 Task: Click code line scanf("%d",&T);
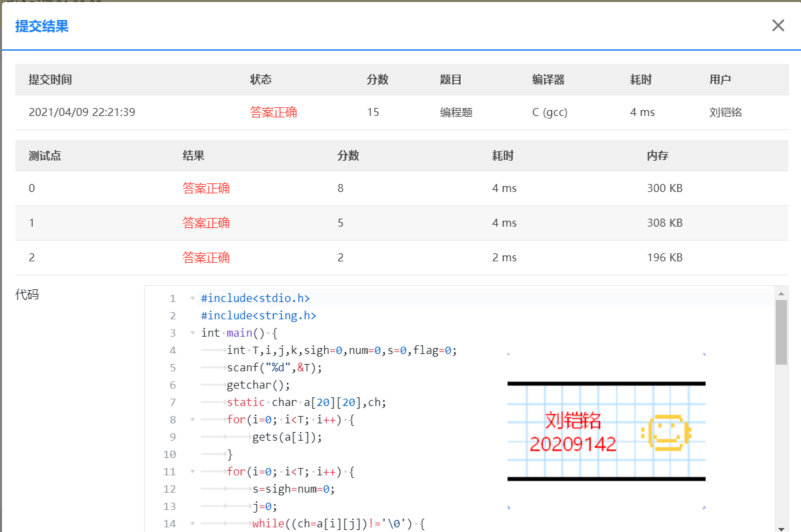[275, 368]
